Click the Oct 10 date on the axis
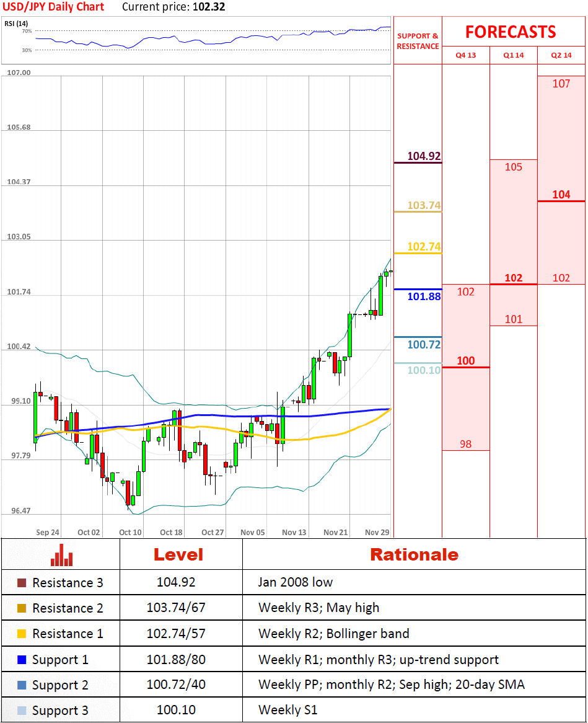 pos(130,532)
